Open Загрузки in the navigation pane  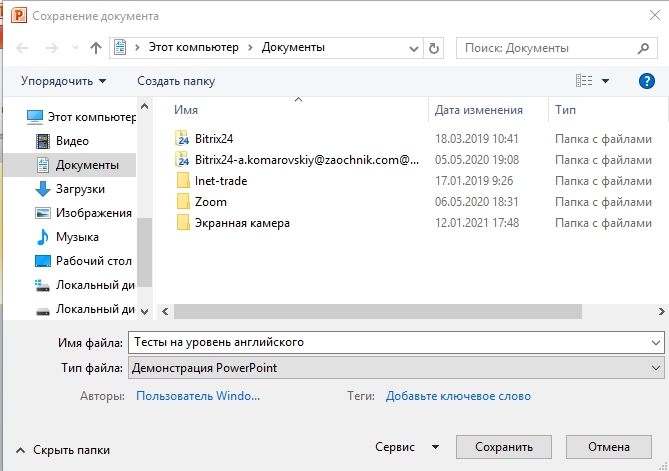(x=80, y=189)
